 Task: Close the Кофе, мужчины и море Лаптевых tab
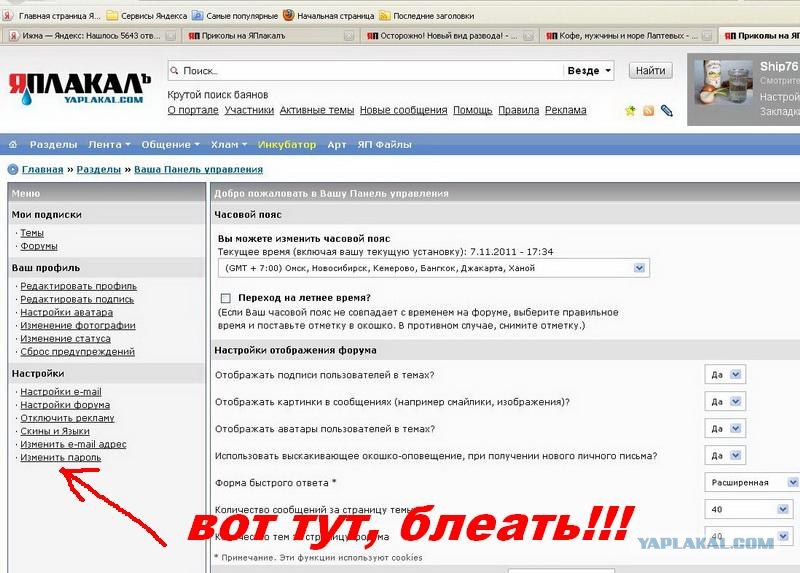click(x=707, y=36)
